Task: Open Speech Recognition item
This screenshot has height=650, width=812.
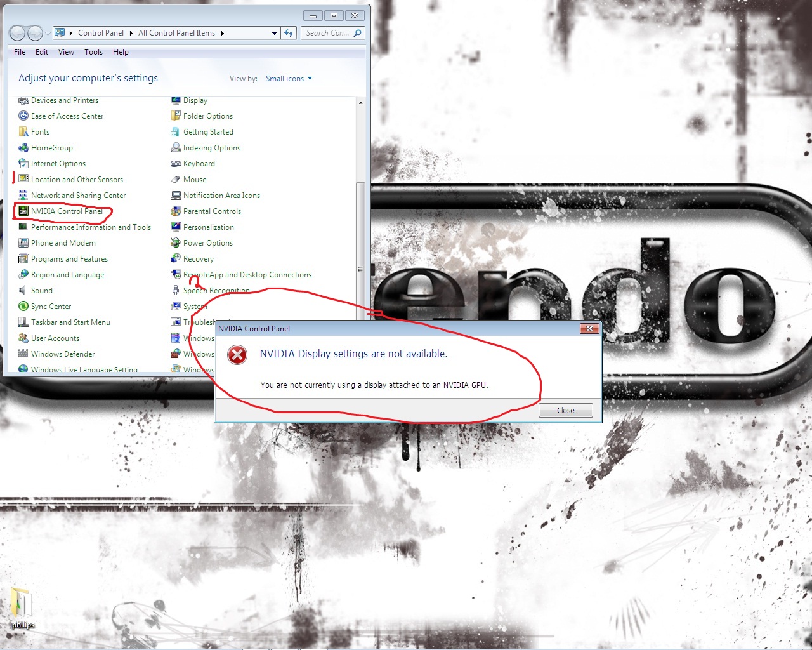Action: click(x=216, y=291)
